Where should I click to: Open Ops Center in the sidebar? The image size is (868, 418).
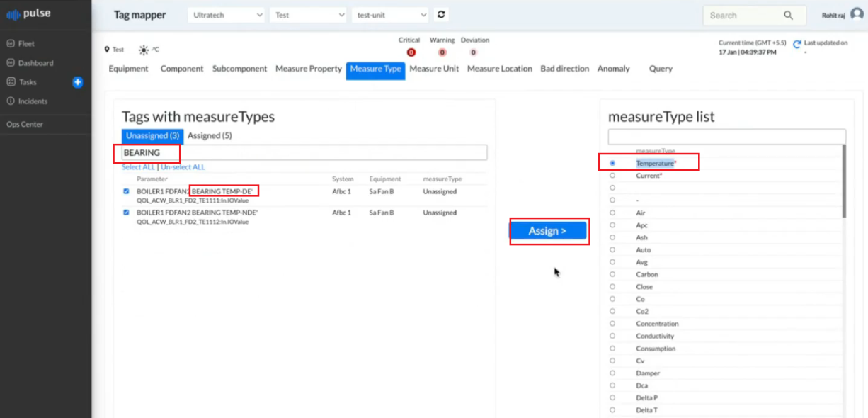tap(25, 124)
